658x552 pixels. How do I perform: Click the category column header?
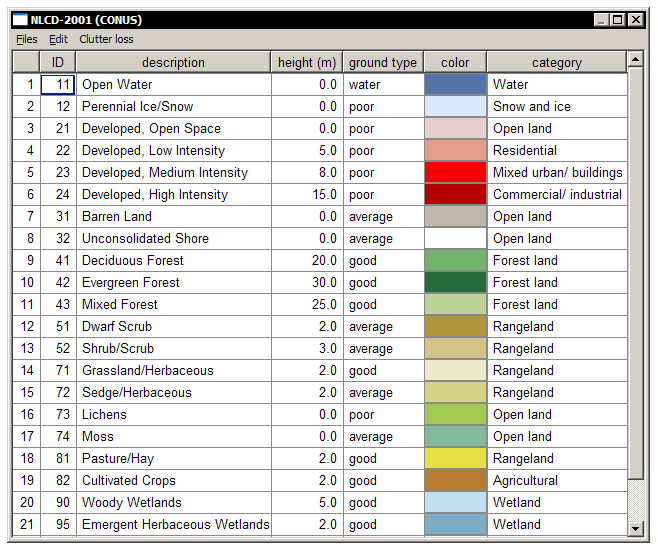coord(556,62)
